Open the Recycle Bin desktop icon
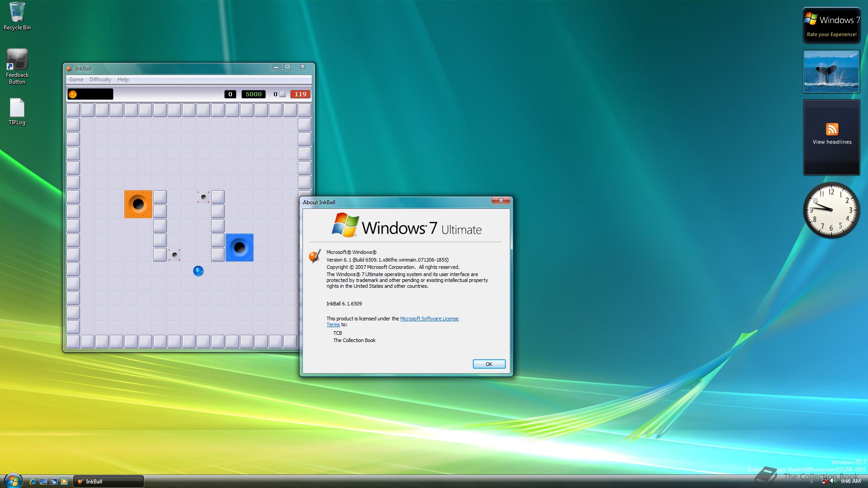Screen dimensions: 868x488 (17, 16)
